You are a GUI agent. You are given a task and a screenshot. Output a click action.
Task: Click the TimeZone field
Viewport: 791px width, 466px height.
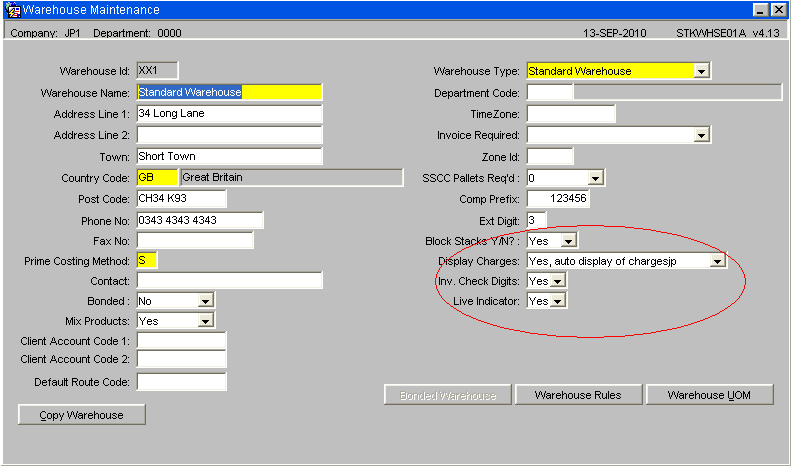(571, 114)
